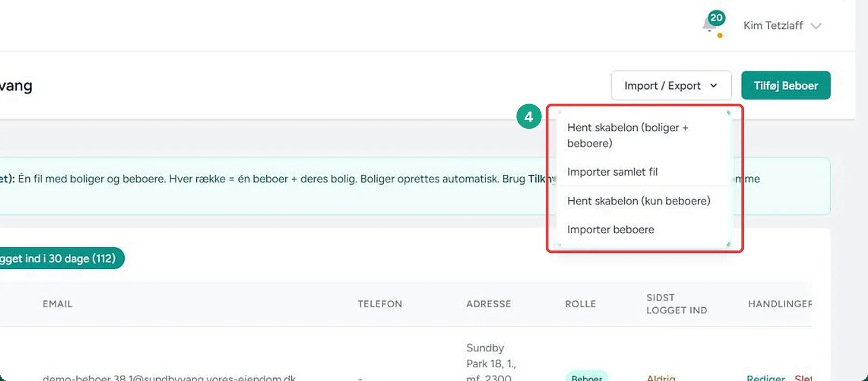Click the Kim Tetzlaff user name
The height and width of the screenshot is (381, 868).
pyautogui.click(x=773, y=26)
